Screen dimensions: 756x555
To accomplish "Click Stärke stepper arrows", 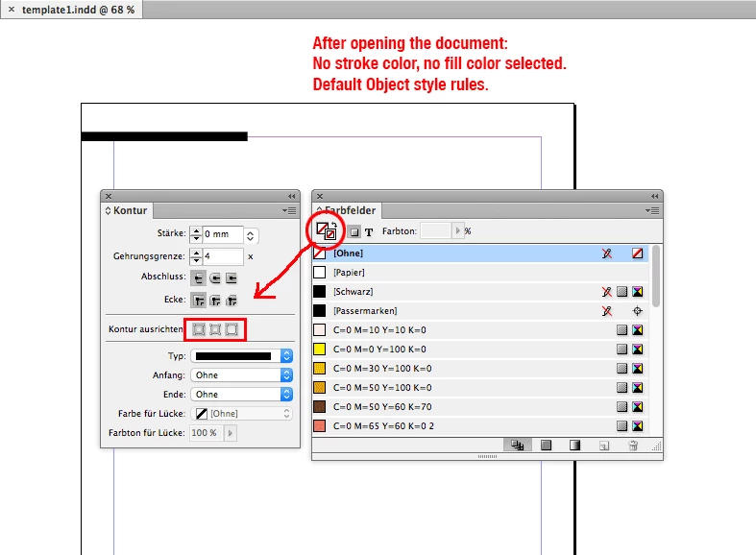I will click(x=196, y=234).
